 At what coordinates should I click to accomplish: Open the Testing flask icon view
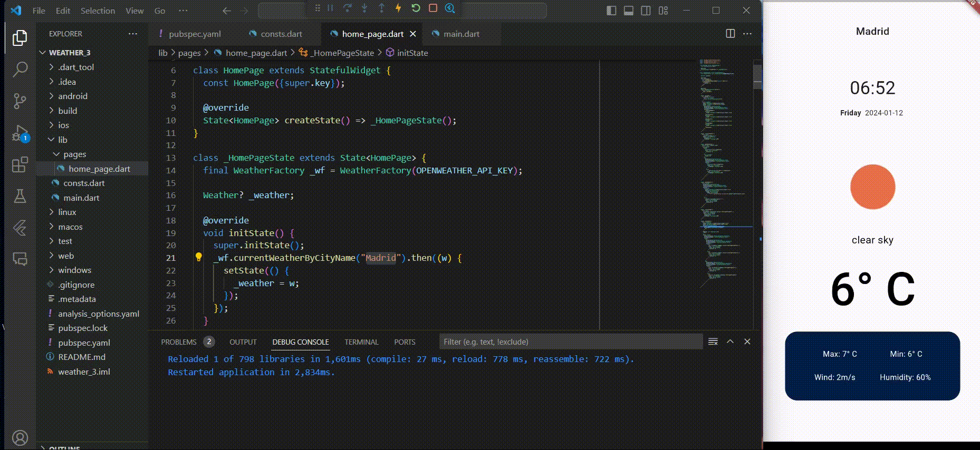(20, 196)
